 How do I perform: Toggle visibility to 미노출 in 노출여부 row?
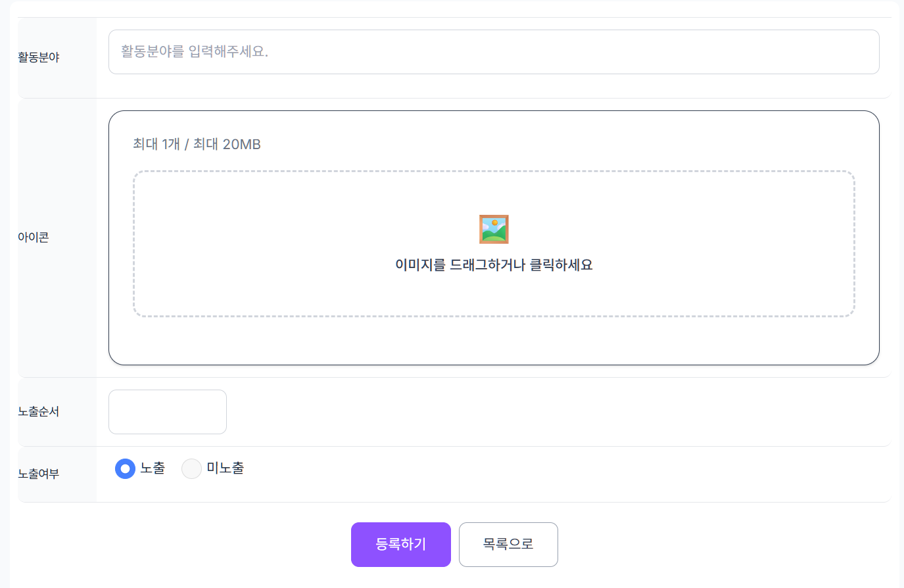(x=191, y=468)
